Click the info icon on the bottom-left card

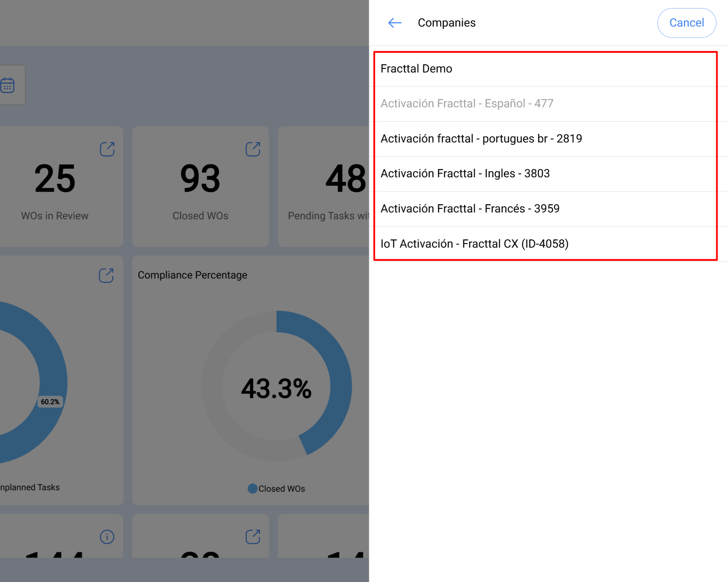[x=107, y=537]
